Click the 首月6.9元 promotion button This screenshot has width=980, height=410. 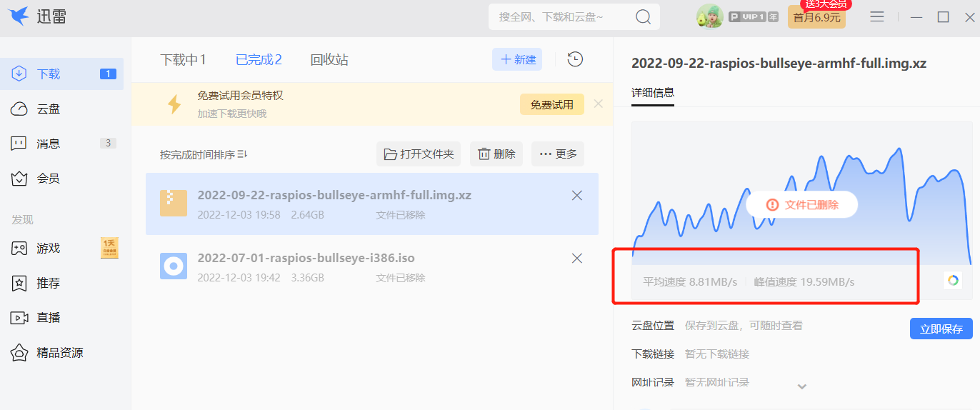coord(816,17)
